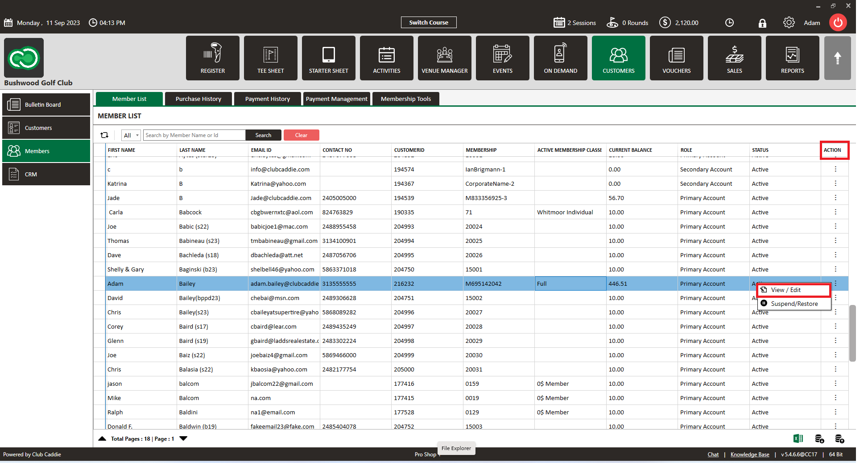Click the member name search field
Image resolution: width=868 pixels, height=463 pixels.
194,135
